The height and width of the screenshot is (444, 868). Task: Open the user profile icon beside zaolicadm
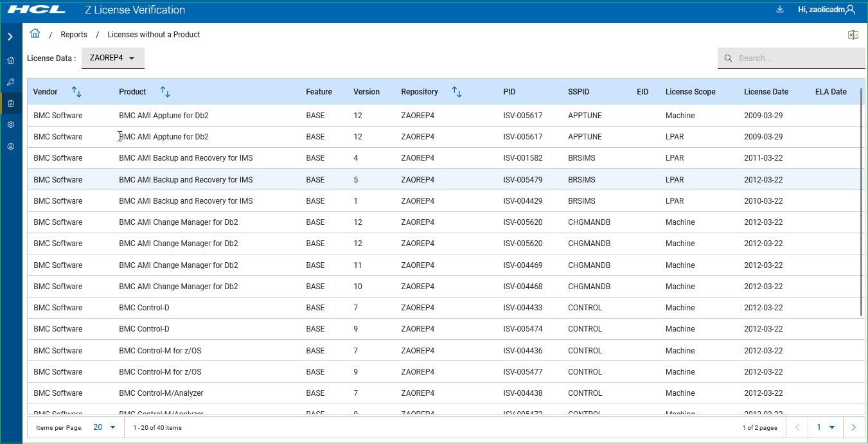click(x=851, y=10)
